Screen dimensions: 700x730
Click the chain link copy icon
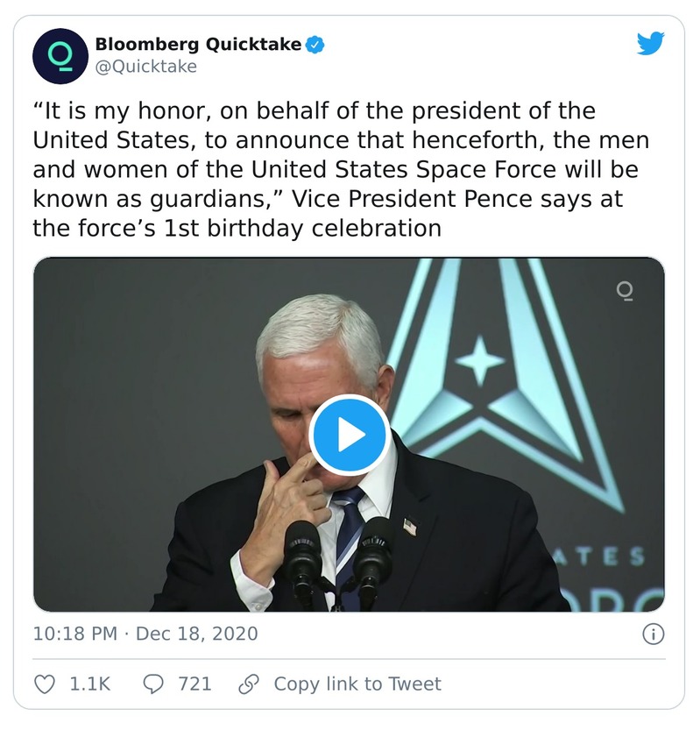[x=249, y=684]
